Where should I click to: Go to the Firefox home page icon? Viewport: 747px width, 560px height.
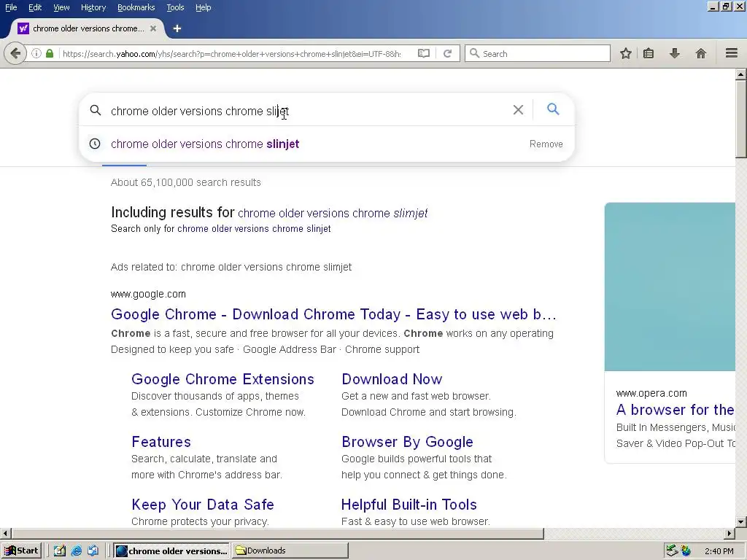tap(700, 53)
